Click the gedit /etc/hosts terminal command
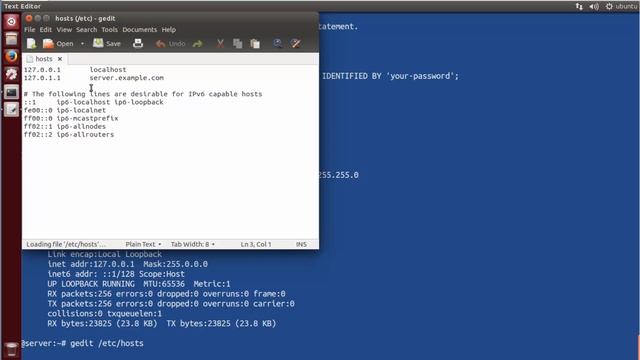The image size is (640, 360). tap(107, 343)
